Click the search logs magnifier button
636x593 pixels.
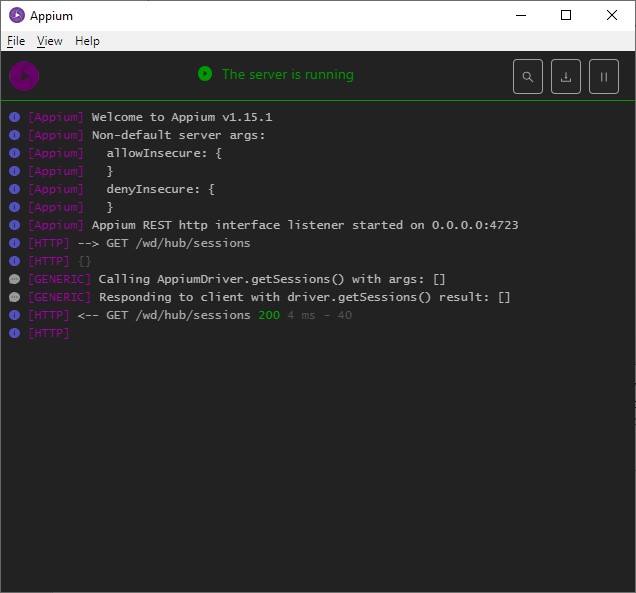pyautogui.click(x=527, y=77)
